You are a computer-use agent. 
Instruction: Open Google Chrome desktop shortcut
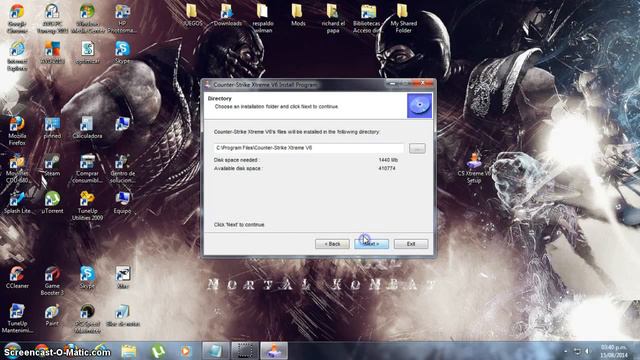point(17,19)
